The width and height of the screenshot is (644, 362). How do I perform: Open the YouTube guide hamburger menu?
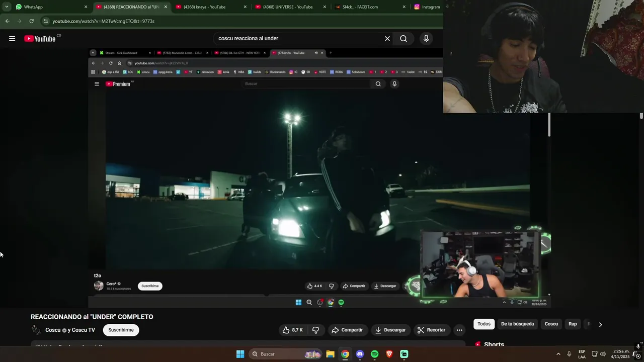point(12,39)
